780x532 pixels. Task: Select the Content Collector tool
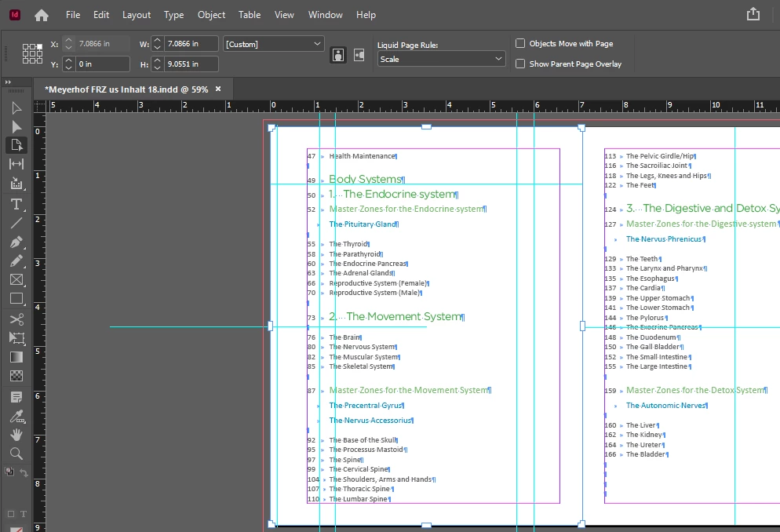pyautogui.click(x=16, y=183)
